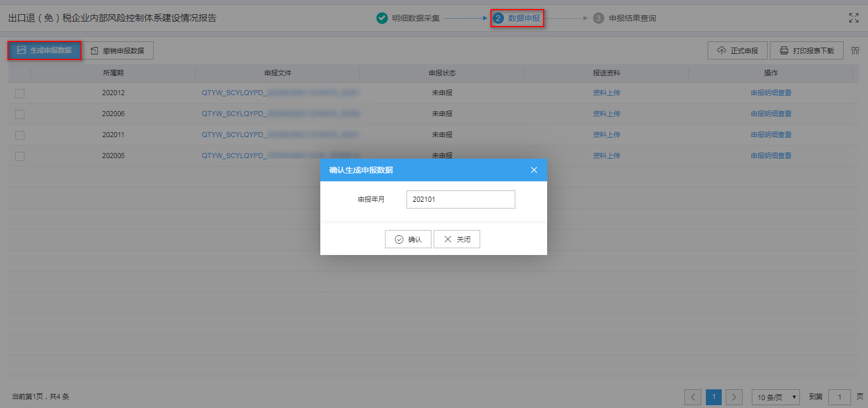868x408 pixels.
Task: Open step 申报结果查询
Action: [625, 18]
